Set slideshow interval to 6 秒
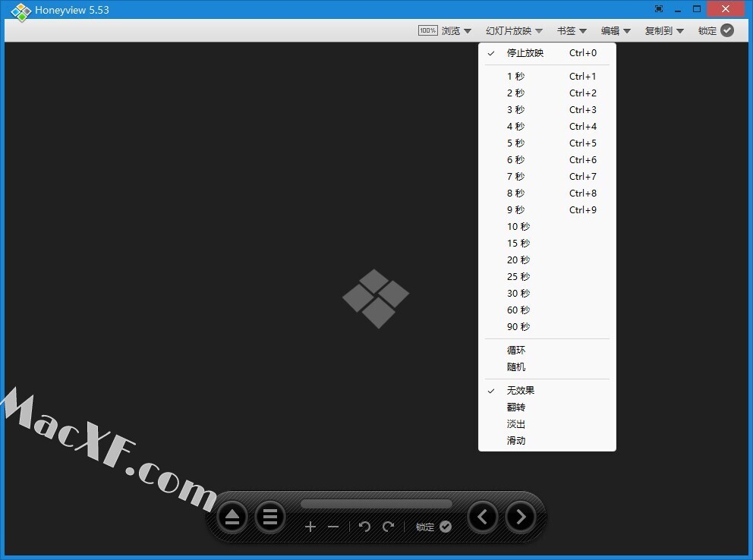This screenshot has height=560, width=753. 547,160
